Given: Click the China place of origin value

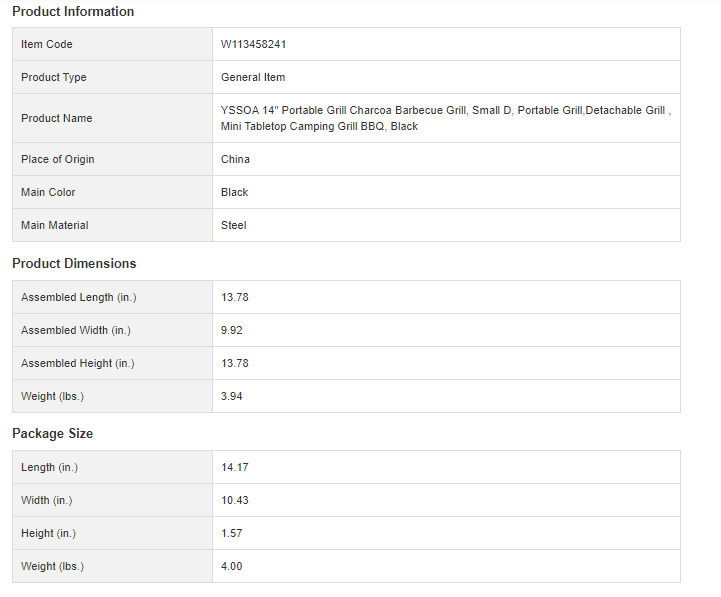Looking at the screenshot, I should (236, 159).
